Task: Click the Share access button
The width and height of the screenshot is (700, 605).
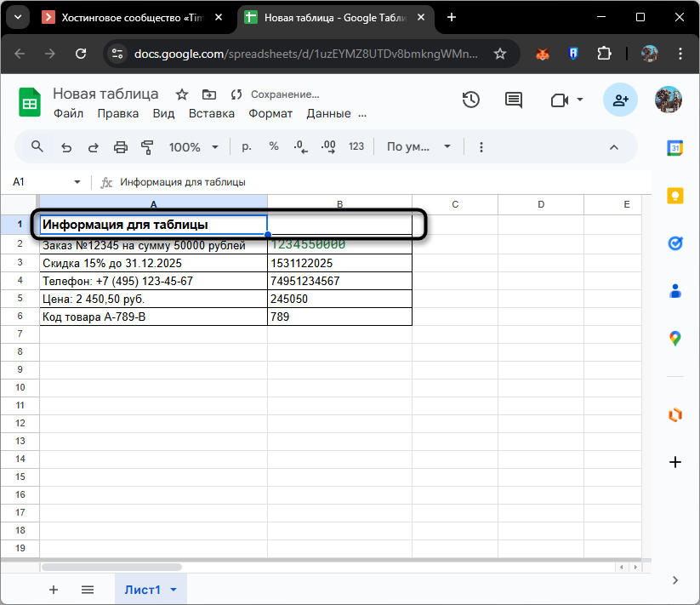Action: point(620,100)
